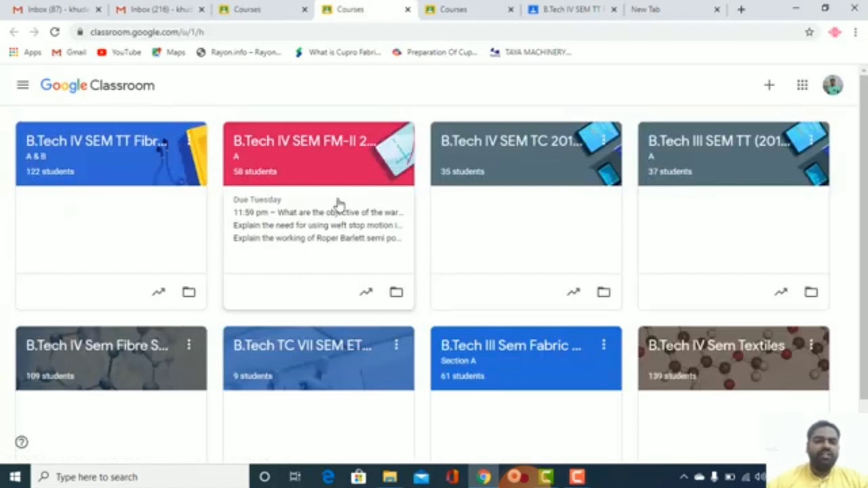
Task: Open the Classroom main menu hamburger icon
Action: pyautogui.click(x=22, y=85)
